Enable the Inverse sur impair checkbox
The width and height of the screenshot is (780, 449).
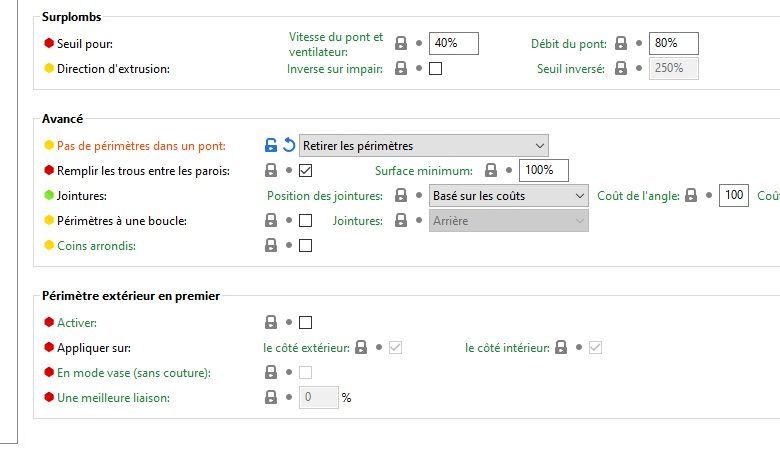point(435,69)
